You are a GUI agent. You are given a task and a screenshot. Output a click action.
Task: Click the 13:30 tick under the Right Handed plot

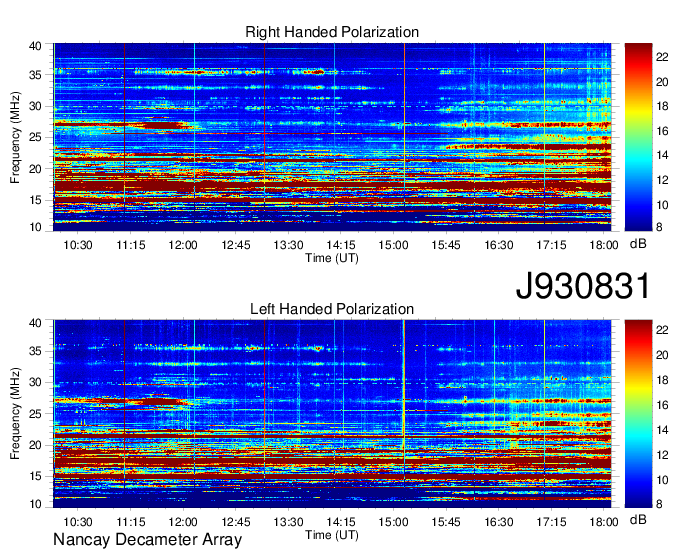(288, 245)
